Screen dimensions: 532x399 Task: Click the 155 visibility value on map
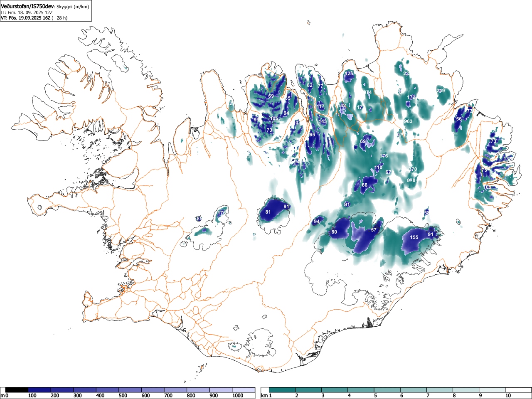click(x=414, y=237)
